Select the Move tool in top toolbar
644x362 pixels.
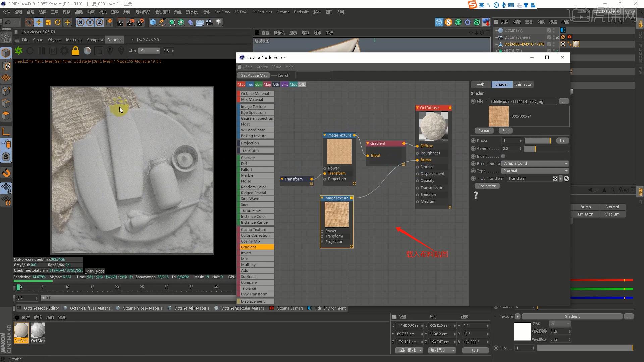(x=39, y=22)
